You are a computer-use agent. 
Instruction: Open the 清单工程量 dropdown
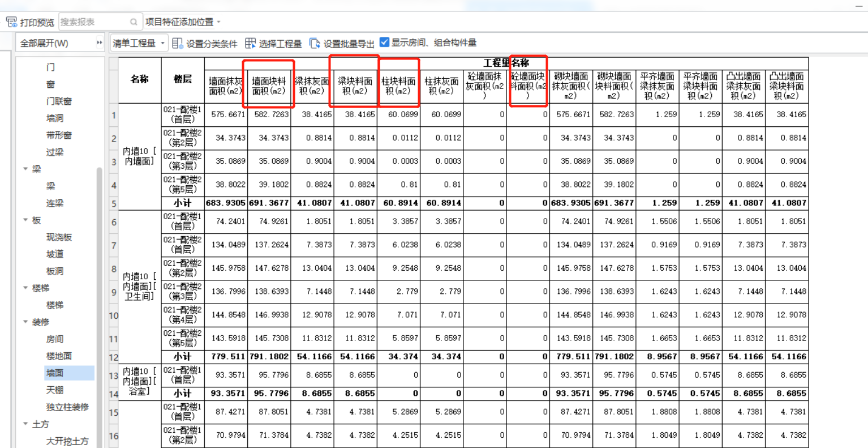[139, 43]
